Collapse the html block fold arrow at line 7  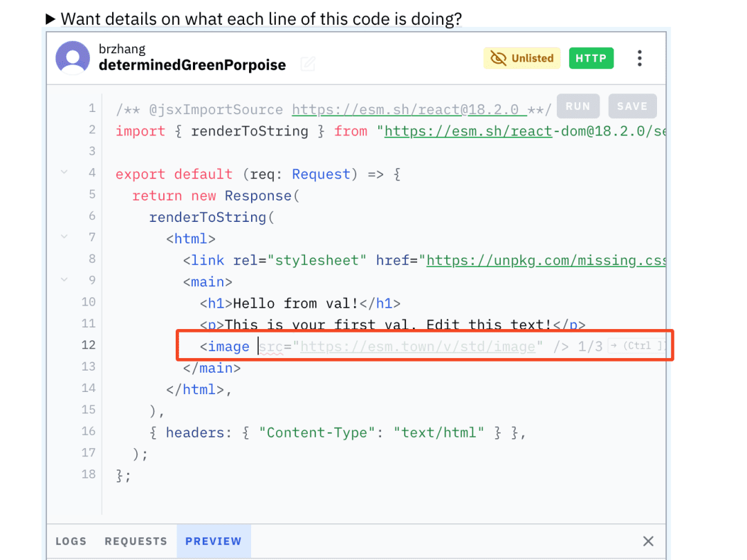point(64,236)
